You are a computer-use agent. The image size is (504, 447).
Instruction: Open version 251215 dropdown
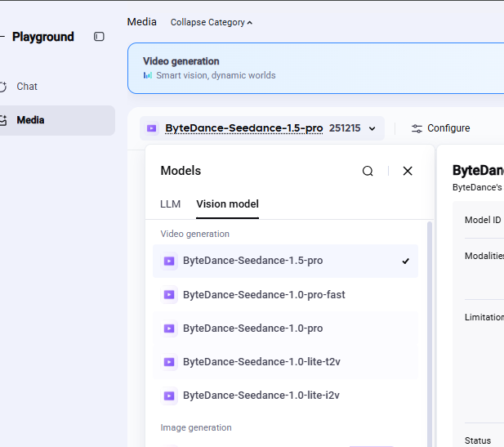pyautogui.click(x=345, y=128)
